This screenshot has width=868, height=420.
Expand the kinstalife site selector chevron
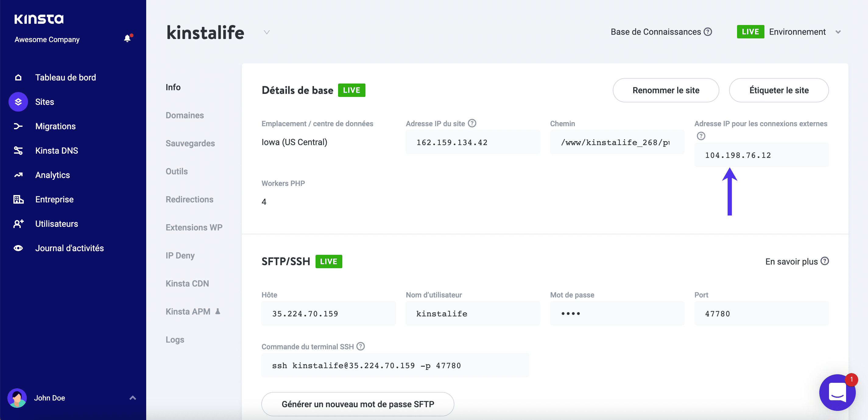[x=266, y=32]
